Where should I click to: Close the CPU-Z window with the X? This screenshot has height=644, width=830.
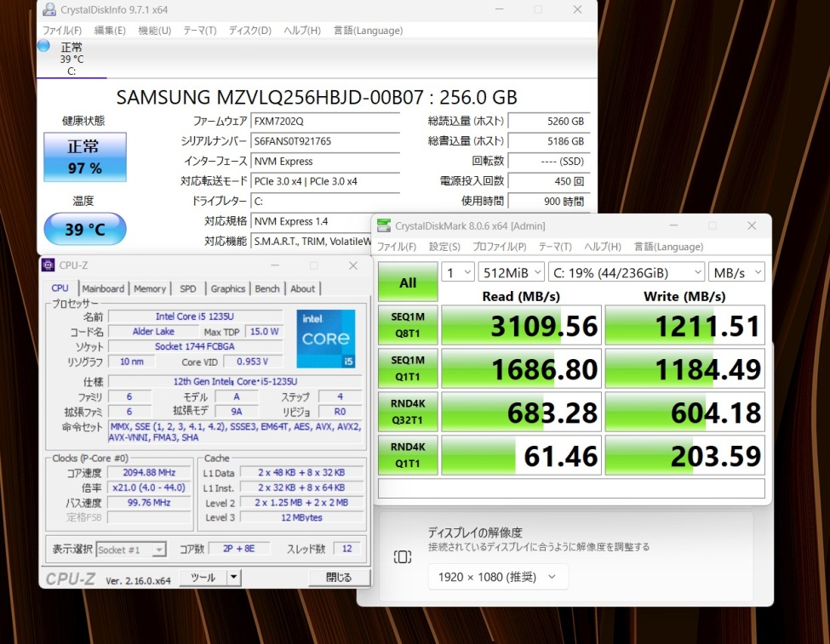(x=353, y=265)
